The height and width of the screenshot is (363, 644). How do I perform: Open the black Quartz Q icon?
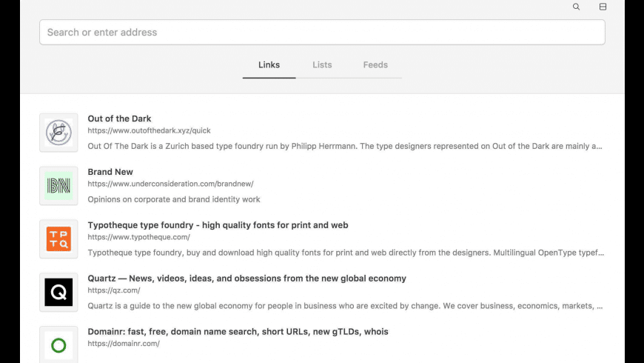tap(58, 293)
